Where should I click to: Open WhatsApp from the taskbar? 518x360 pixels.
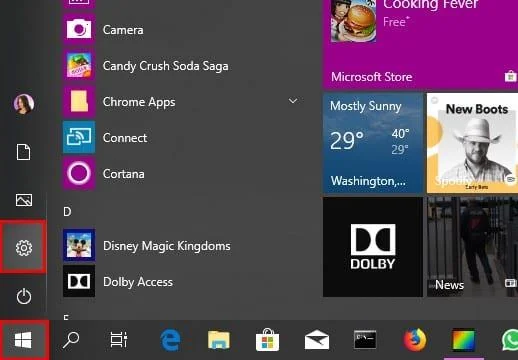pos(511,340)
